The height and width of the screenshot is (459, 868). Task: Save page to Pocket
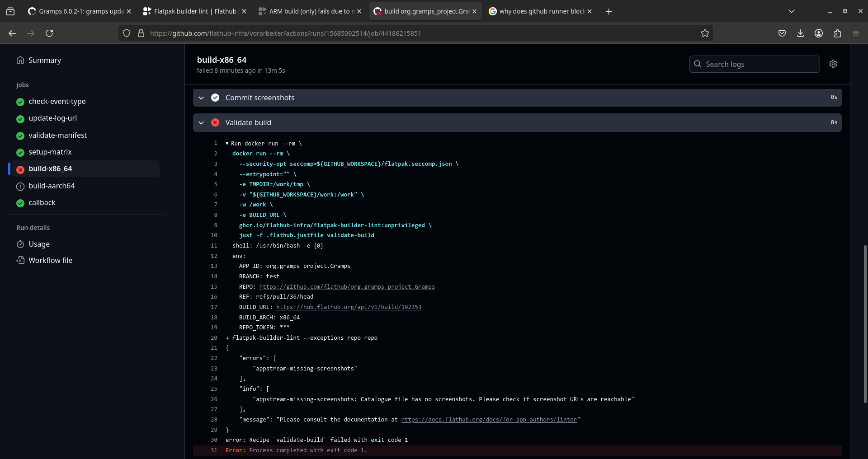(x=782, y=33)
